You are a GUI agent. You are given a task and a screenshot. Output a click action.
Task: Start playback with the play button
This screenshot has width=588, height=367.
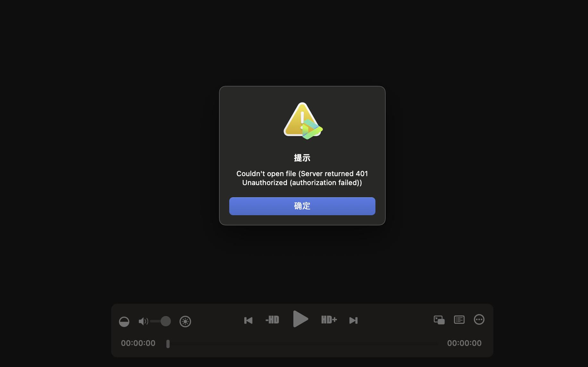point(300,319)
